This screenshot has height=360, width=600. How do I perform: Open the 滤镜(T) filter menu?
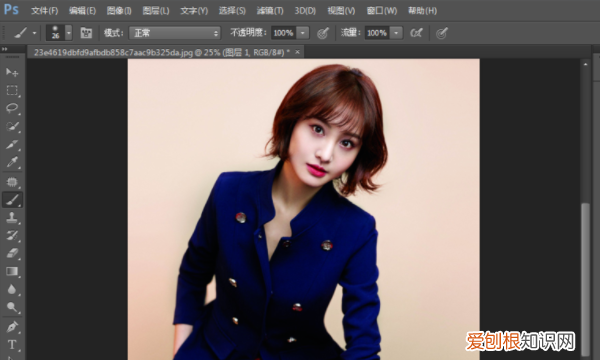point(270,11)
